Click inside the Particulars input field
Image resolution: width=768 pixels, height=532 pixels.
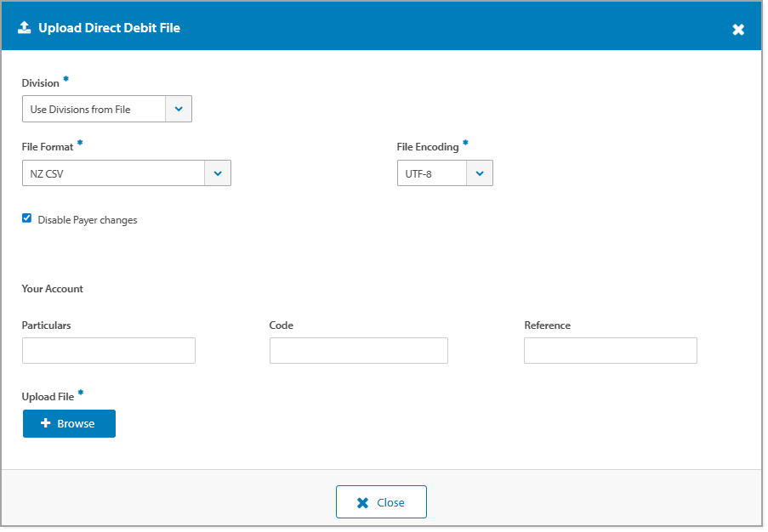[108, 350]
